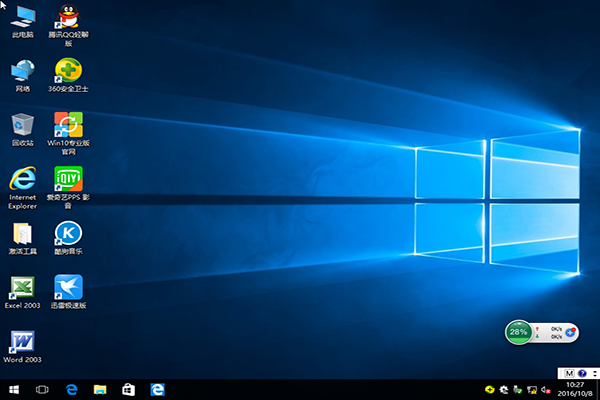Open the 激活工具 folder on desktop

tap(22, 234)
